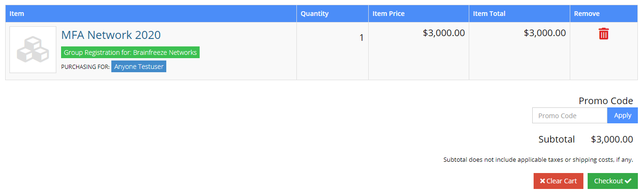Proceed with the green Checkout button
The height and width of the screenshot is (196, 644).
coord(612,181)
